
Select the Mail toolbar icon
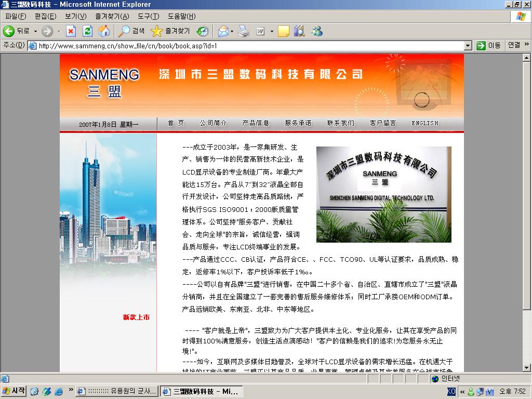coord(224,31)
